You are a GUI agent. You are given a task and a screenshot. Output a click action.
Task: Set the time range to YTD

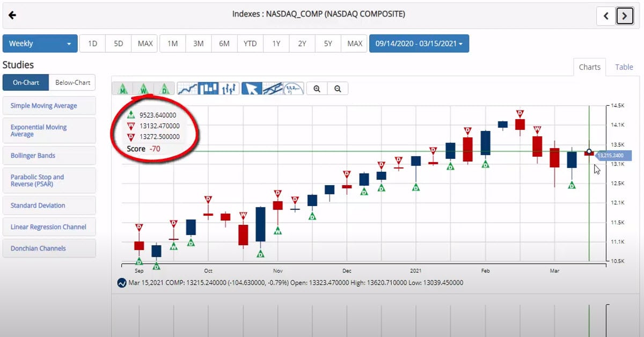pos(250,43)
